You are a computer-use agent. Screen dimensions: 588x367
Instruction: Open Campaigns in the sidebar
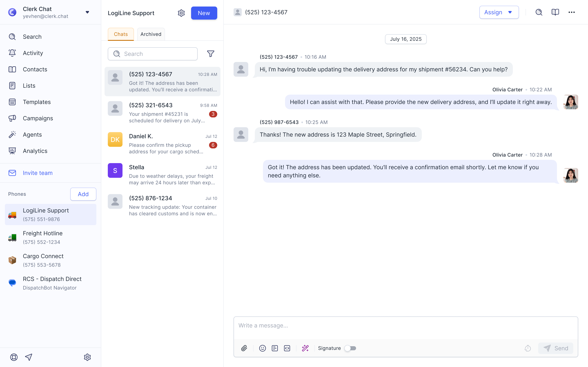pos(38,118)
